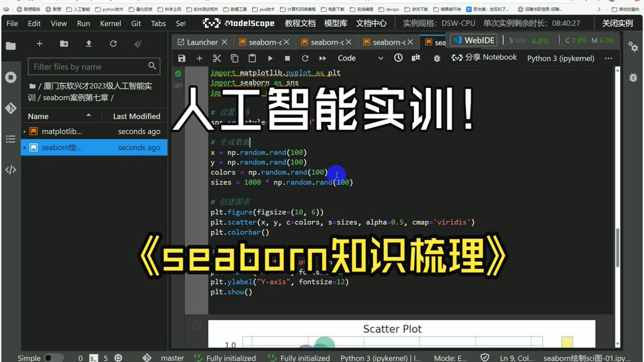Open the cell type Code dropdown
Image resolution: width=644 pixels, height=362 pixels.
point(360,58)
